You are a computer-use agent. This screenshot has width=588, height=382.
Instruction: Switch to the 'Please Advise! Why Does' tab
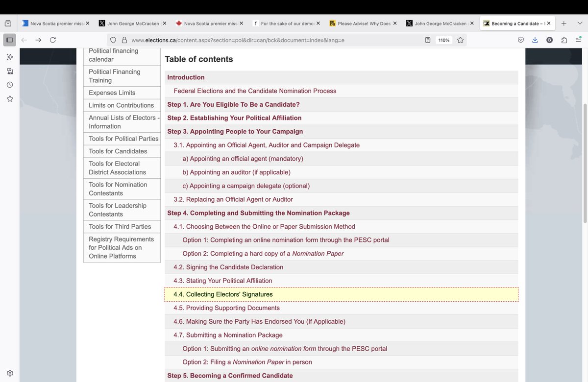click(x=363, y=23)
